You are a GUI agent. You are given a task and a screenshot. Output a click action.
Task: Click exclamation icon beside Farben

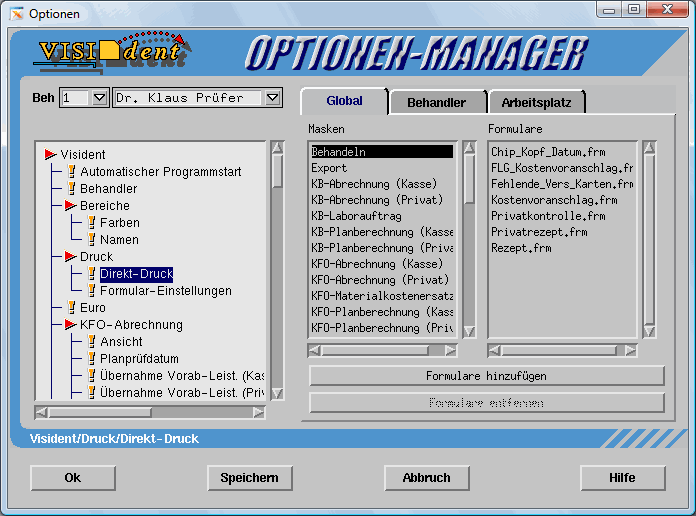tap(91, 222)
